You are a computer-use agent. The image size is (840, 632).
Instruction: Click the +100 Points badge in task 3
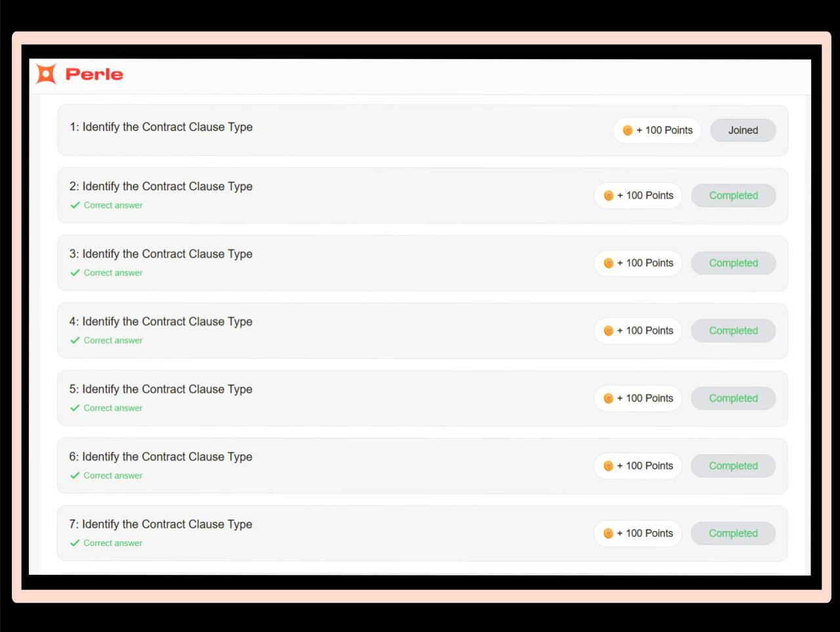(638, 263)
